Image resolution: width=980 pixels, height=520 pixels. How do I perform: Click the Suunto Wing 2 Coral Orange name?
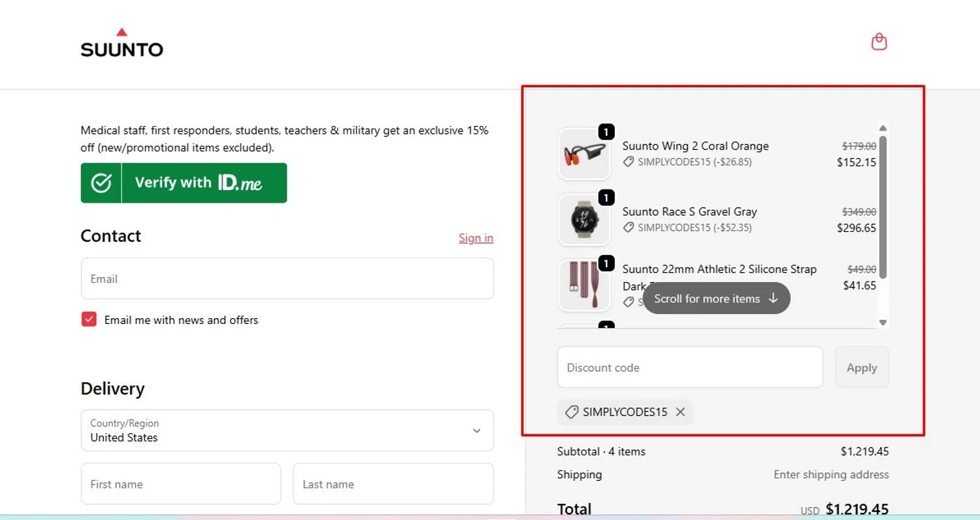(x=695, y=146)
